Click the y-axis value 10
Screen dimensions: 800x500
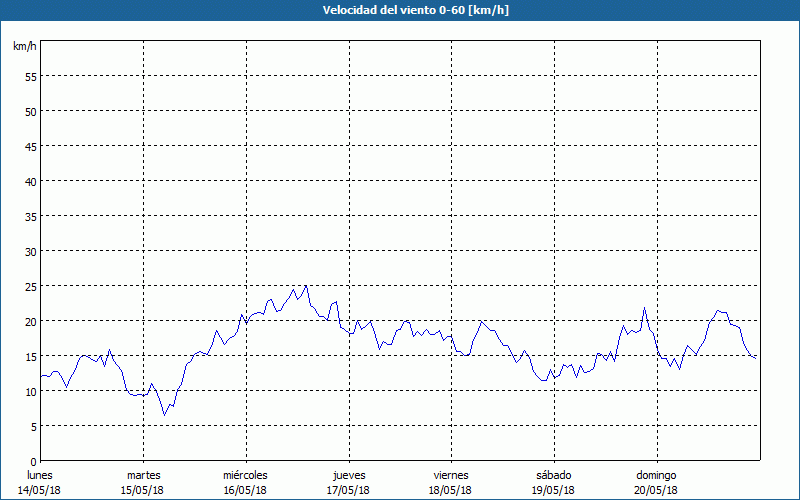click(x=31, y=392)
